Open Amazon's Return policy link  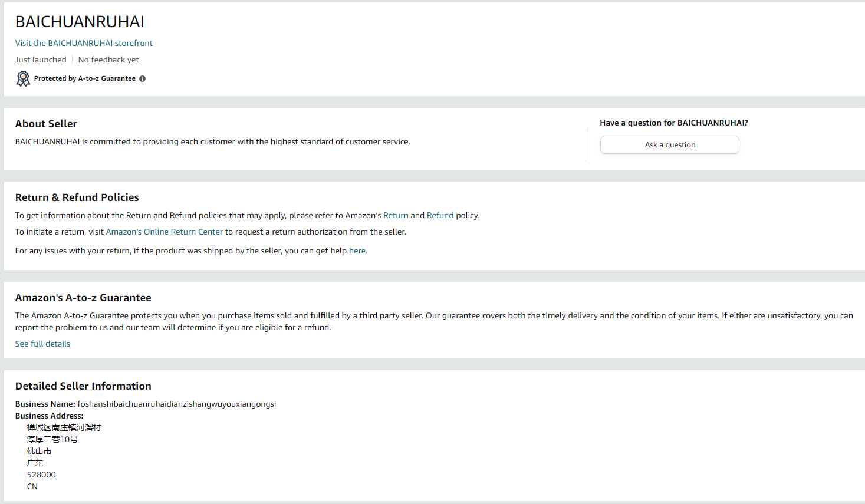(396, 215)
